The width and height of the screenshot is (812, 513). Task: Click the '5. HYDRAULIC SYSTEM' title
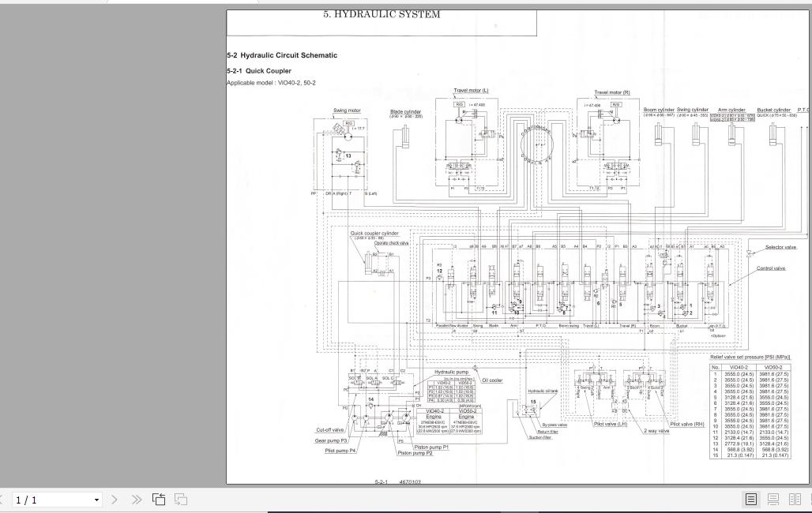click(x=382, y=14)
